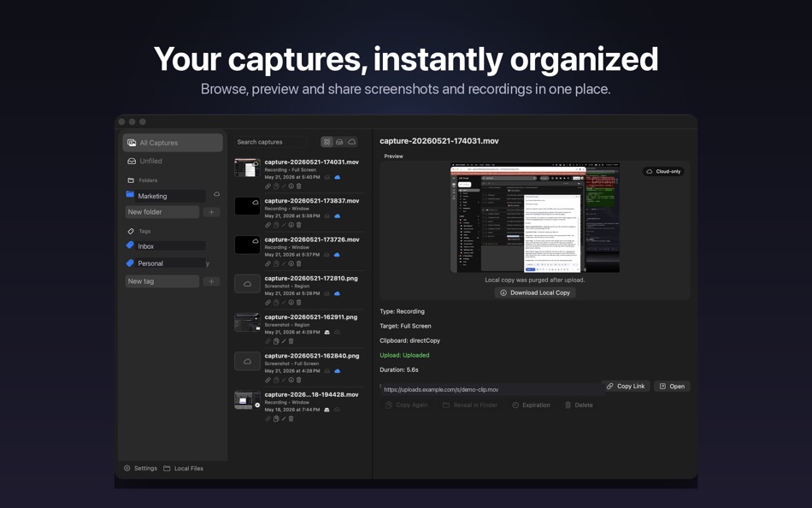The image size is (812, 508).
Task: Copy file icon for capture-20260521-173726.mov
Action: point(276,264)
